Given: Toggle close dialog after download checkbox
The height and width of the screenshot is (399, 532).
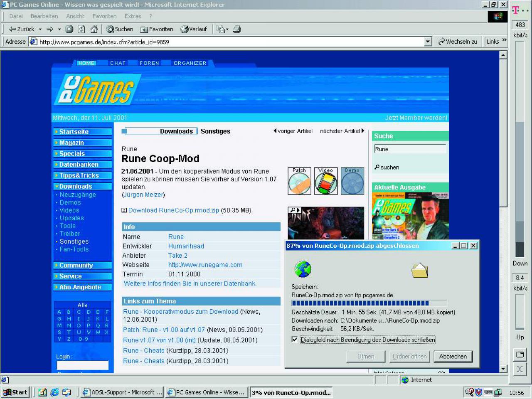Looking at the screenshot, I should 295,340.
